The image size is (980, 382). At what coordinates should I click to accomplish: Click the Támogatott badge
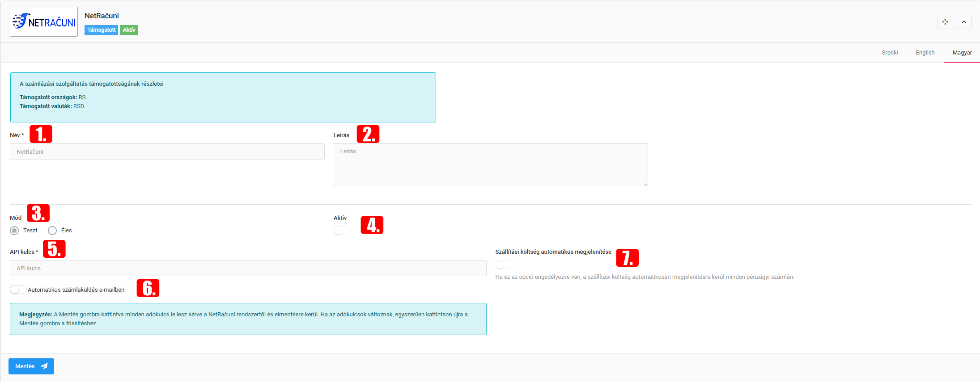pos(101,30)
